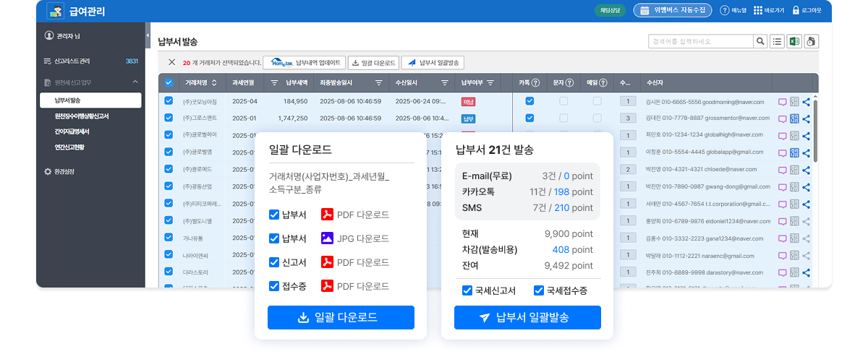The height and width of the screenshot is (354, 868).
Task: Toggle the select-all checkbox in table header
Action: 169,82
